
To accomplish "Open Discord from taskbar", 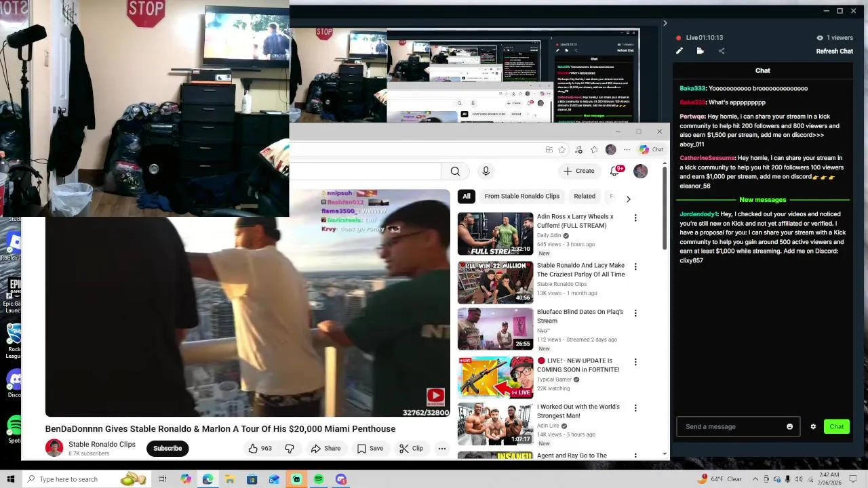I will pyautogui.click(x=341, y=479).
